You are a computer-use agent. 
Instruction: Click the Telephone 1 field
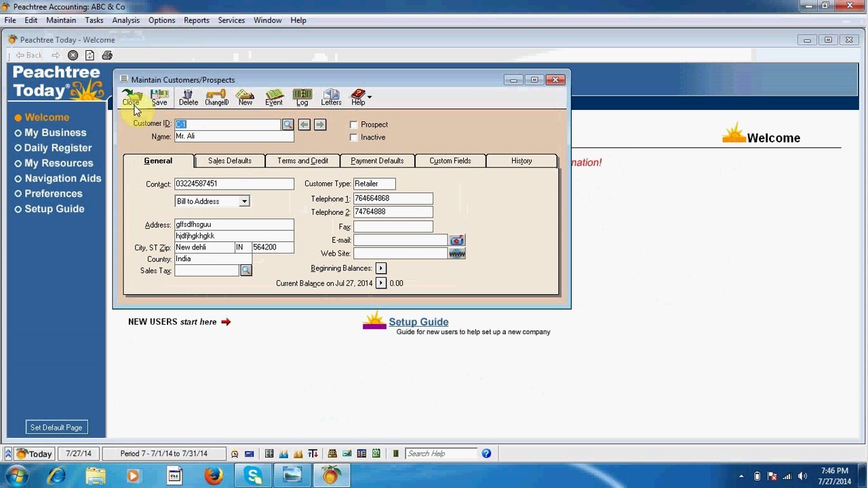(393, 199)
